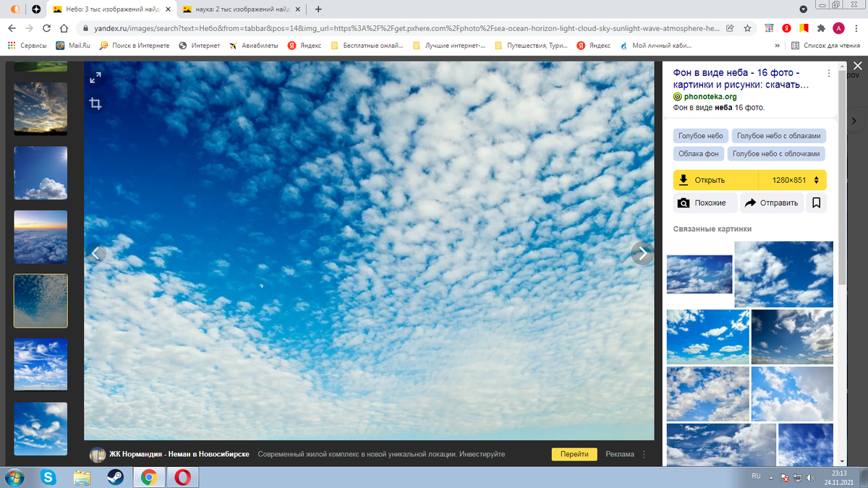Show hidden tray icons arrow
This screenshot has height=488, width=868.
(x=772, y=477)
